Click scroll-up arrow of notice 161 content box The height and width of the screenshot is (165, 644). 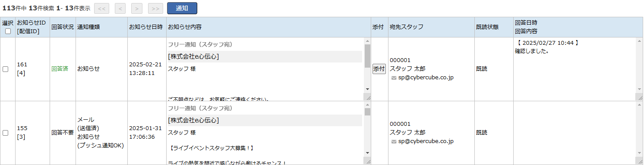(367, 41)
